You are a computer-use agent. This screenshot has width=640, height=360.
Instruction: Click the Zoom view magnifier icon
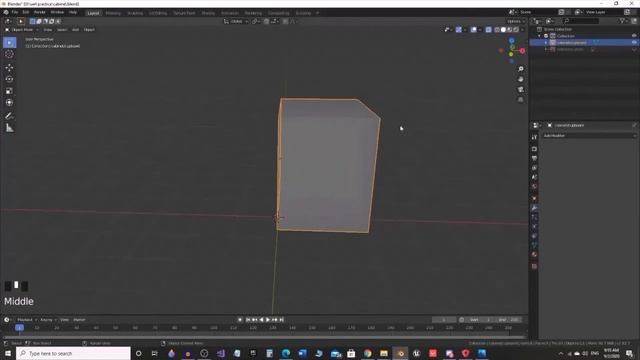tap(520, 69)
